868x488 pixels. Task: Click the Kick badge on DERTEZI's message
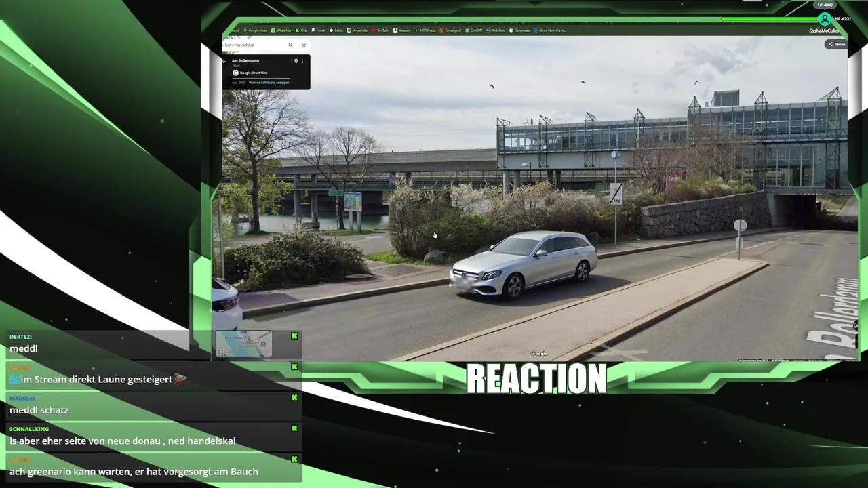point(294,336)
